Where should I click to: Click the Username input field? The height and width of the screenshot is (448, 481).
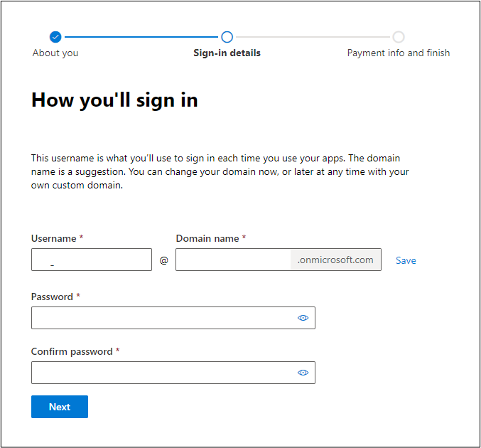pyautogui.click(x=92, y=260)
